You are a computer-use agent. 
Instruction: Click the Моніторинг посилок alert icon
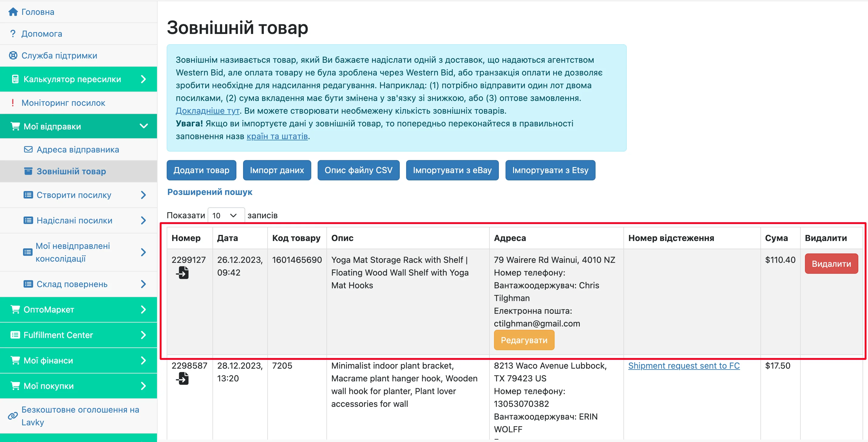click(x=13, y=103)
